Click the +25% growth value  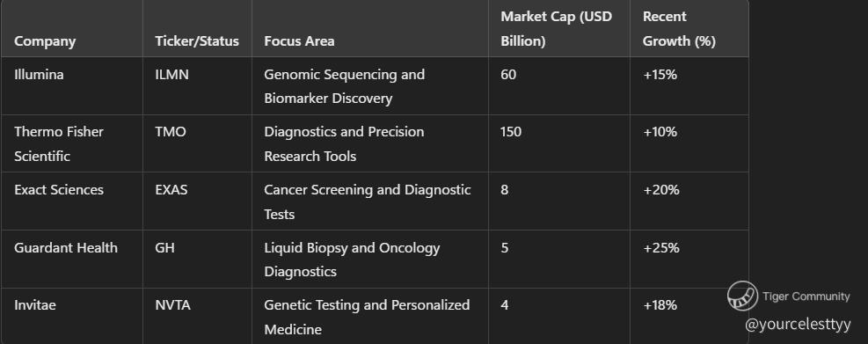point(661,247)
